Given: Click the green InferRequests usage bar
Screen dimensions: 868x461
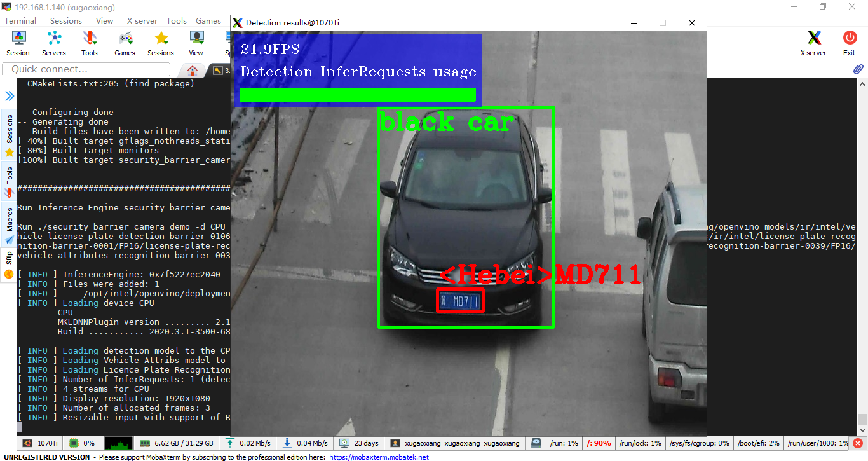Looking at the screenshot, I should tap(358, 95).
